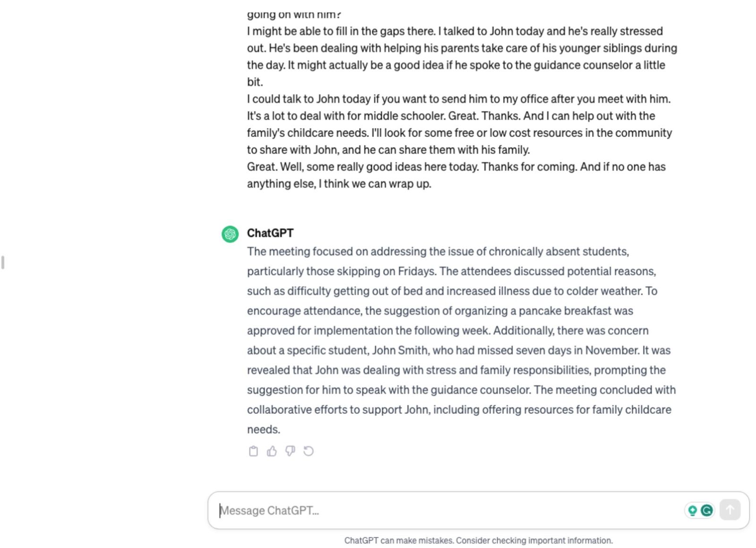756x548 pixels.
Task: Give the response a thumbs up
Action: coord(272,451)
